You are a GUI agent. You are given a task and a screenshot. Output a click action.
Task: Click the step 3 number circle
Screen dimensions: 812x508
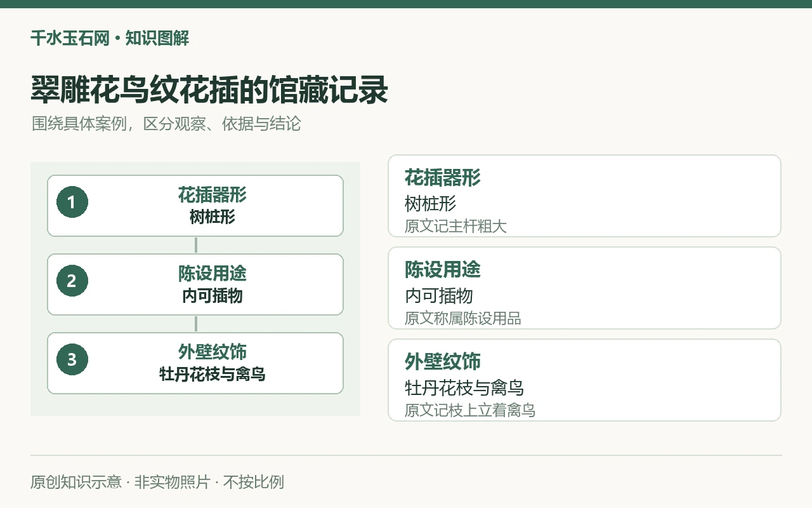(72, 360)
